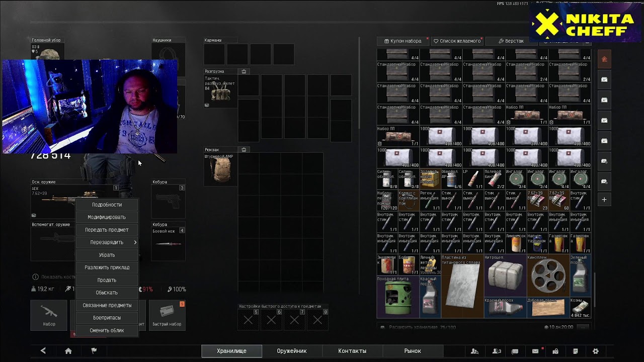Select the Полевой бинт item
This screenshot has height=362, width=644.
point(494,179)
